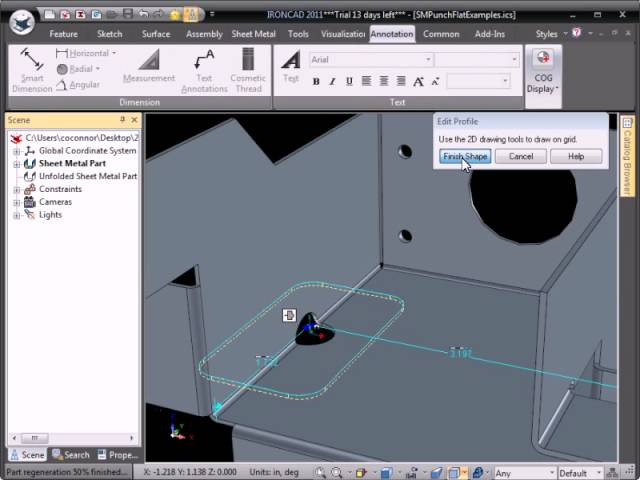Click the Redo arrow in quick access toolbar
The image size is (640, 480).
click(158, 14)
